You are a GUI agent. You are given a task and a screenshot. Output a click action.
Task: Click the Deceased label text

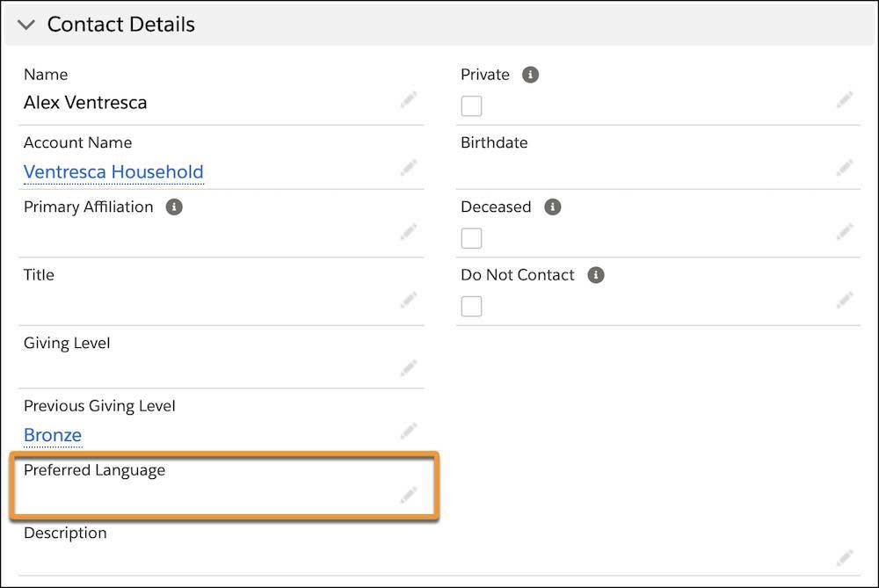[x=496, y=207]
